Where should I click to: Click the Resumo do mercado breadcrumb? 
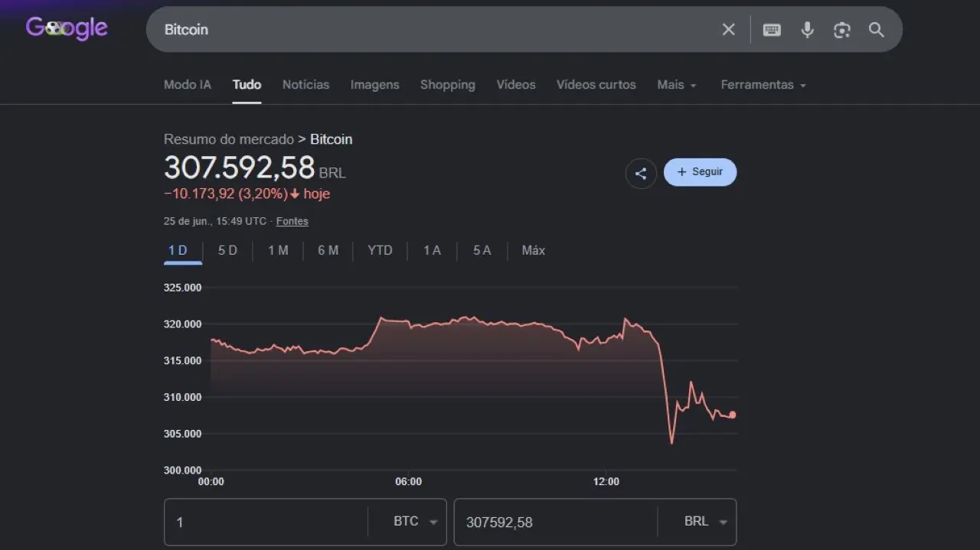click(229, 139)
